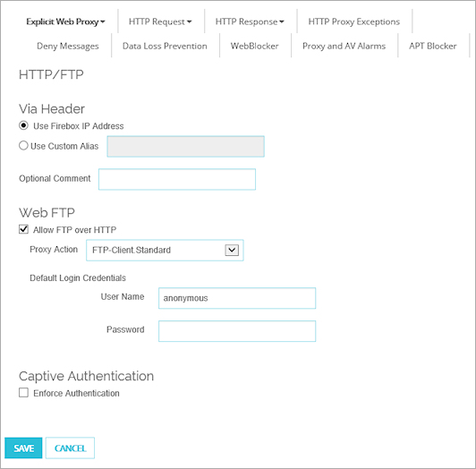Image resolution: width=476 pixels, height=469 pixels.
Task: Click the Optional Comment field
Action: pos(177,179)
